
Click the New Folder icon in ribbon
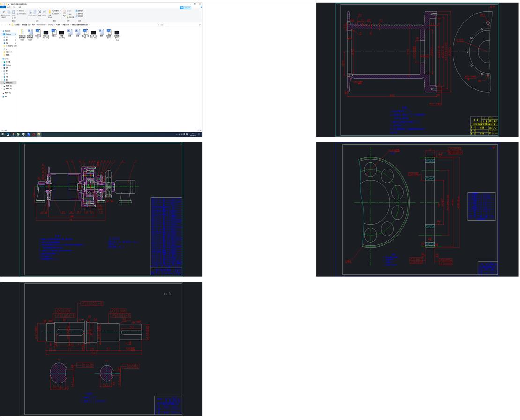50,12
